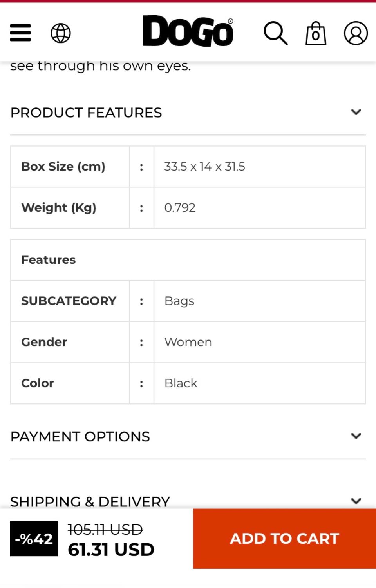This screenshot has height=588, width=376.
Task: Expand Shipping & Delivery chevron
Action: (356, 501)
